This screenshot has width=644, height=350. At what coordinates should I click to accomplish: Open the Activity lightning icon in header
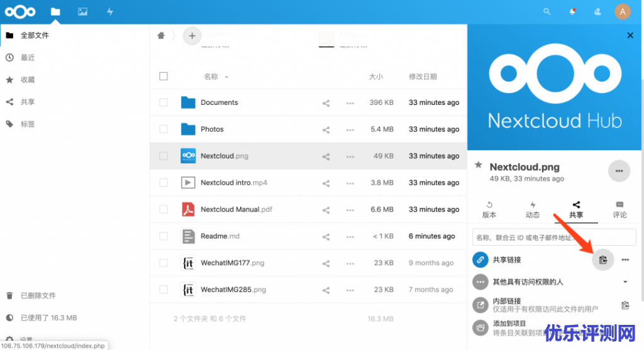tap(110, 11)
